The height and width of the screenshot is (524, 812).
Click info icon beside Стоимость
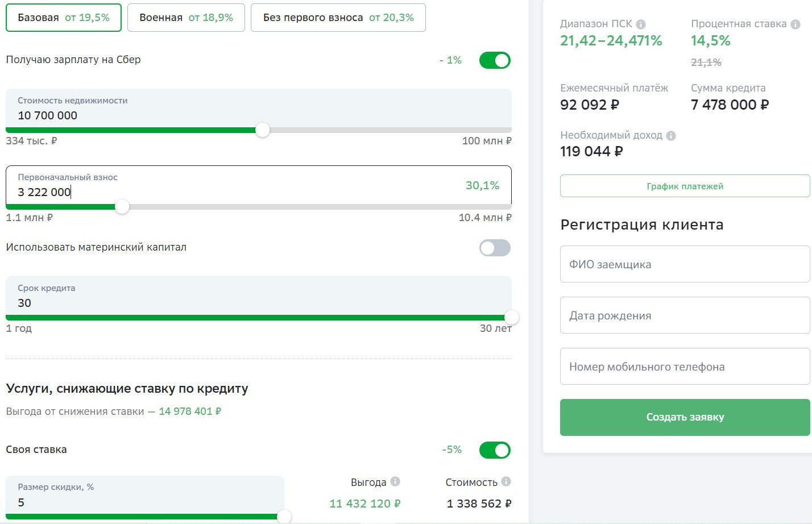pyautogui.click(x=506, y=482)
